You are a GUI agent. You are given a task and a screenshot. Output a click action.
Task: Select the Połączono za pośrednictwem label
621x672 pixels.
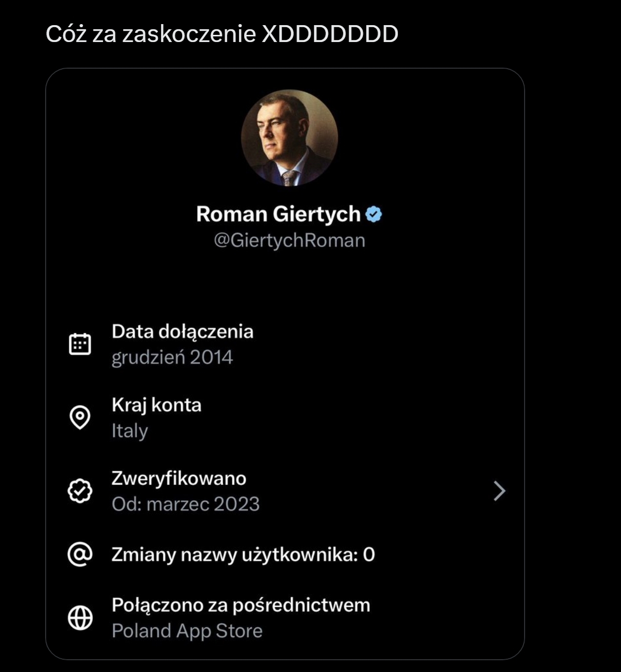point(241,605)
